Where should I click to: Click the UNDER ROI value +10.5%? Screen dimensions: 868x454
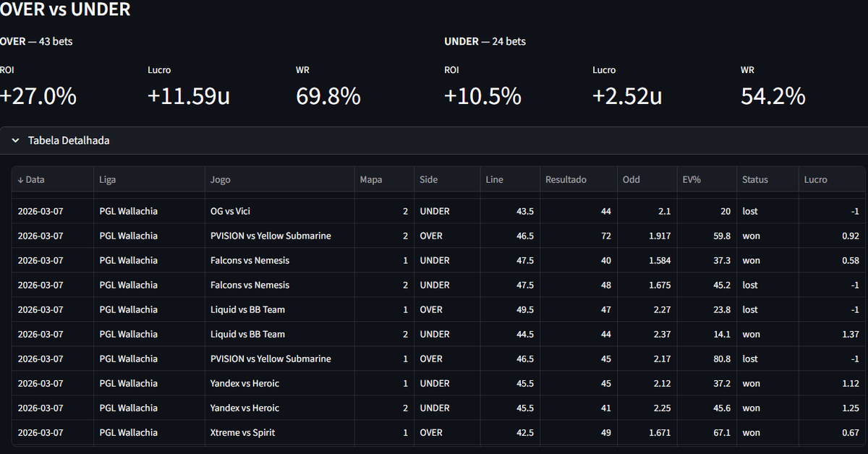coord(482,96)
